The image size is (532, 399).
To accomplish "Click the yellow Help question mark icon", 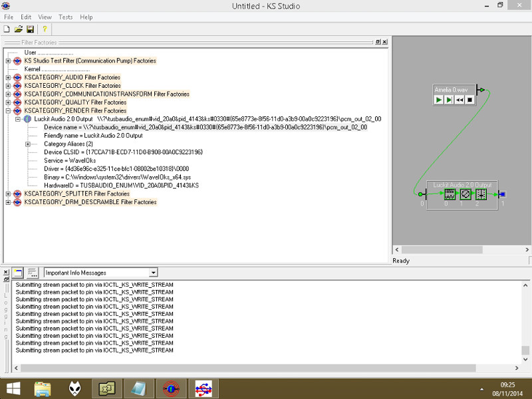I will pyautogui.click(x=45, y=29).
